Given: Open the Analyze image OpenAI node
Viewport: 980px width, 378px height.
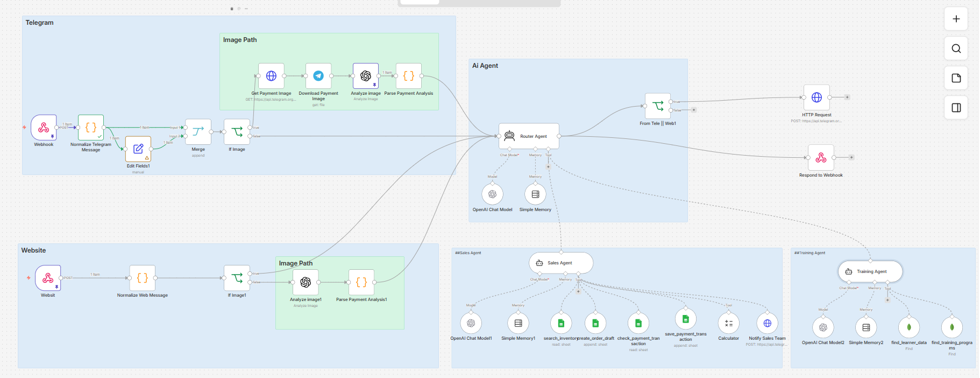Looking at the screenshot, I should tap(366, 76).
